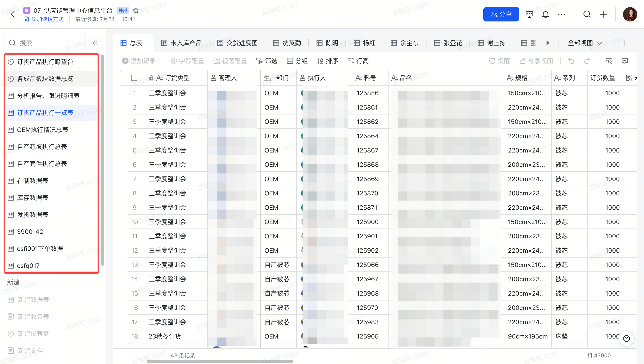
Task: Click the find-in-table search icon
Action: click(x=608, y=61)
